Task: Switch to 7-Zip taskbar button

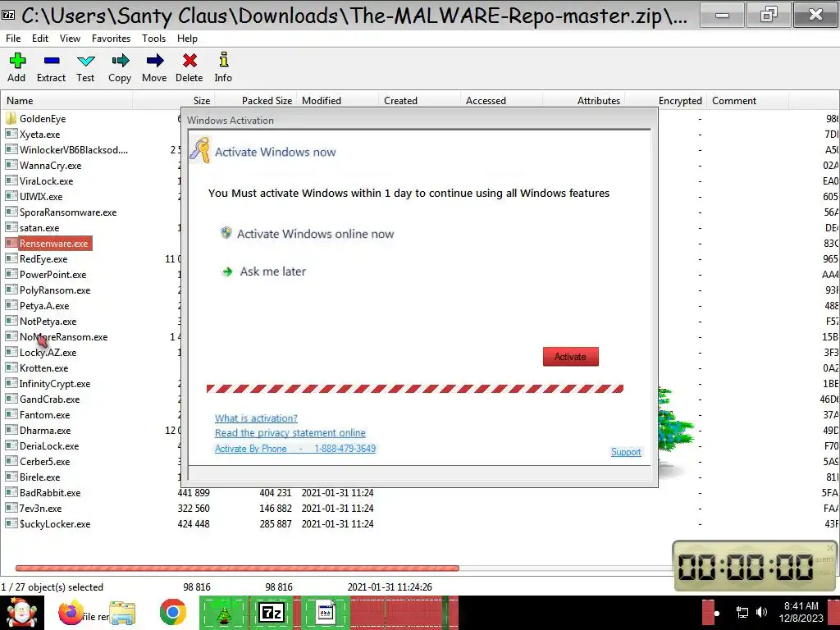Action: (272, 612)
